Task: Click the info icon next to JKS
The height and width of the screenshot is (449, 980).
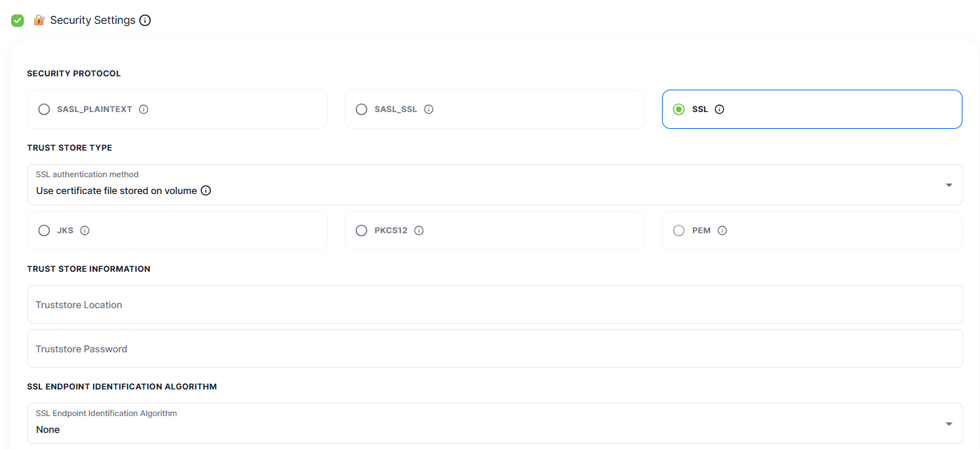Action: coord(85,230)
